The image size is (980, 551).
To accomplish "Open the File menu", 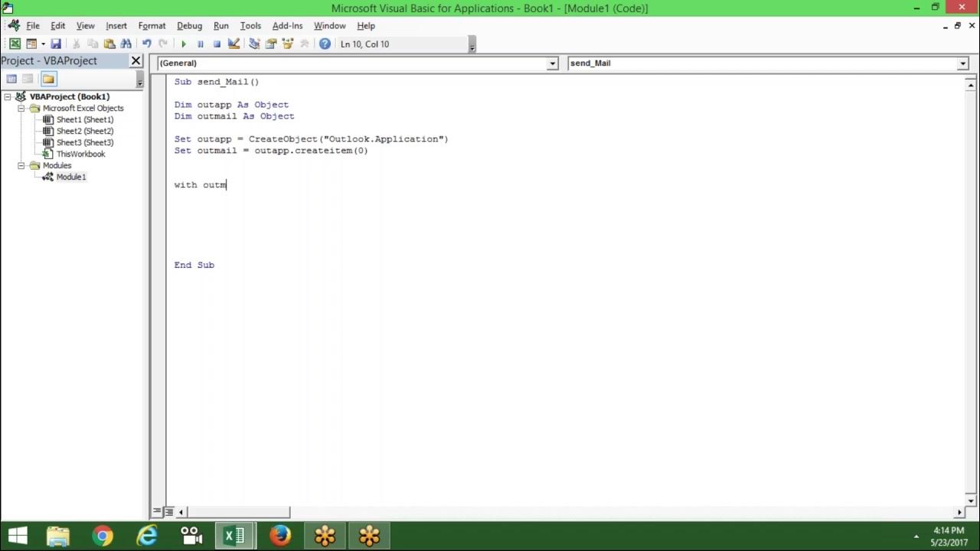I will point(33,26).
